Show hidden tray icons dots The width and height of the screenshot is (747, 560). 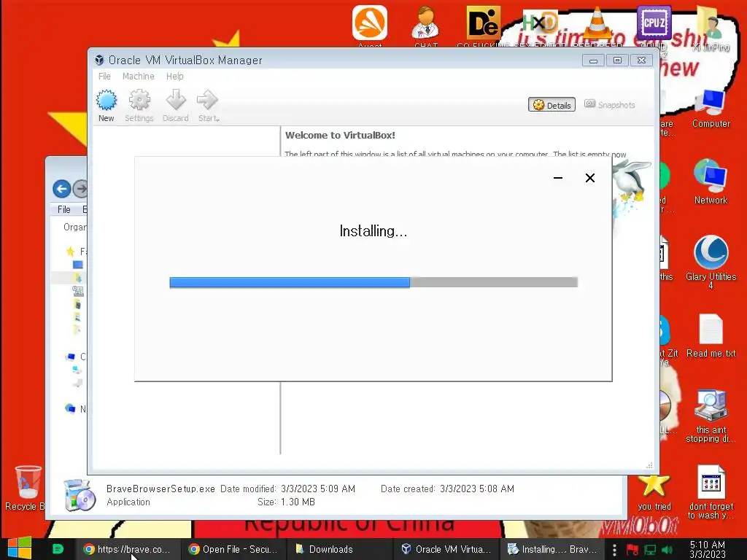click(x=614, y=550)
